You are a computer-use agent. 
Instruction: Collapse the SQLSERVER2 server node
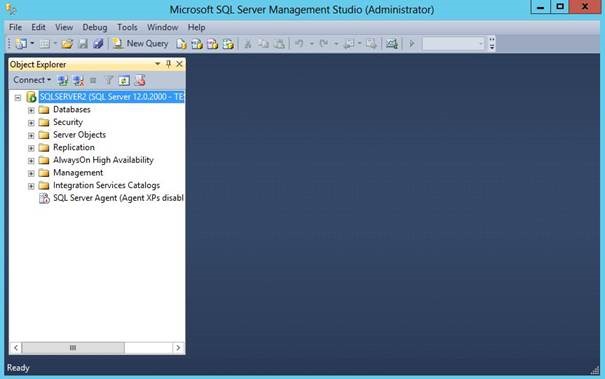point(18,98)
